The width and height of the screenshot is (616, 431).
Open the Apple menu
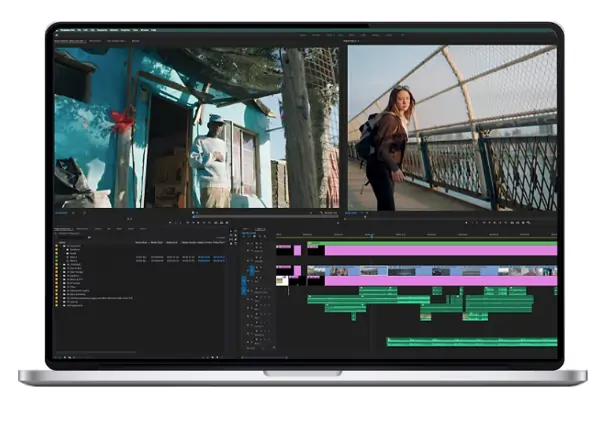57,30
